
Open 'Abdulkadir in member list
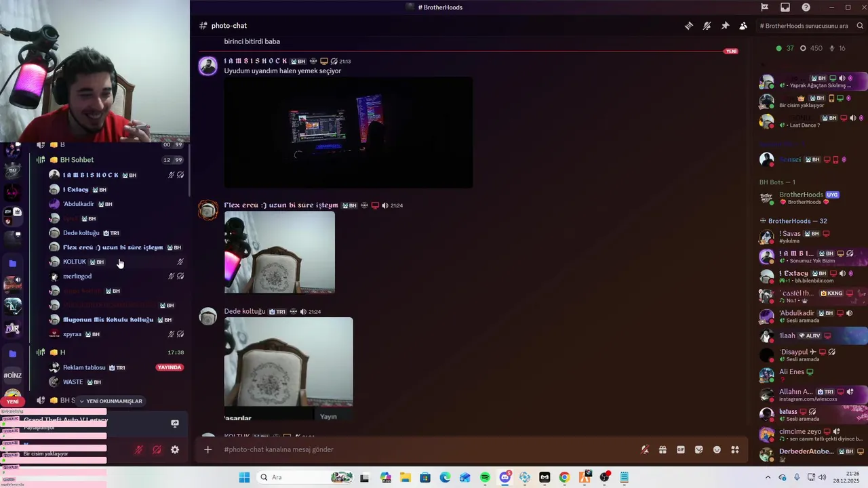pos(812,317)
